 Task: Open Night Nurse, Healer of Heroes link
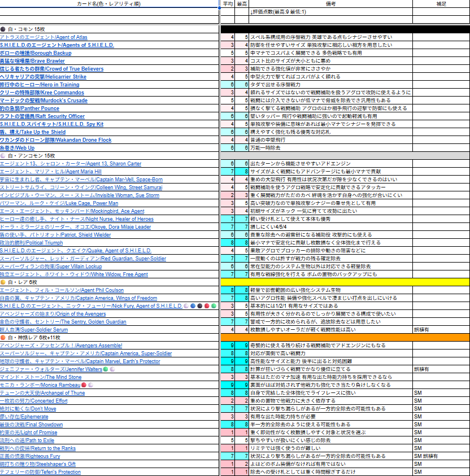(77, 219)
